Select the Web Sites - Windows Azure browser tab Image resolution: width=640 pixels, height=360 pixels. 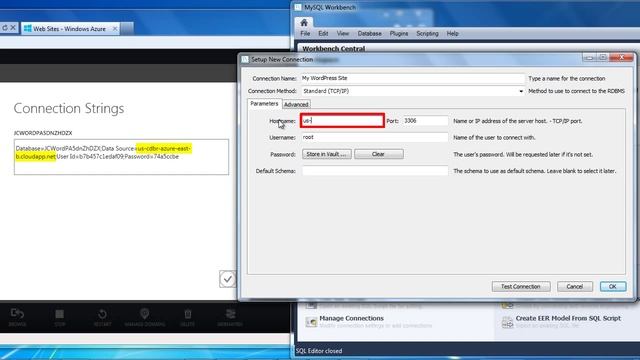(69, 29)
